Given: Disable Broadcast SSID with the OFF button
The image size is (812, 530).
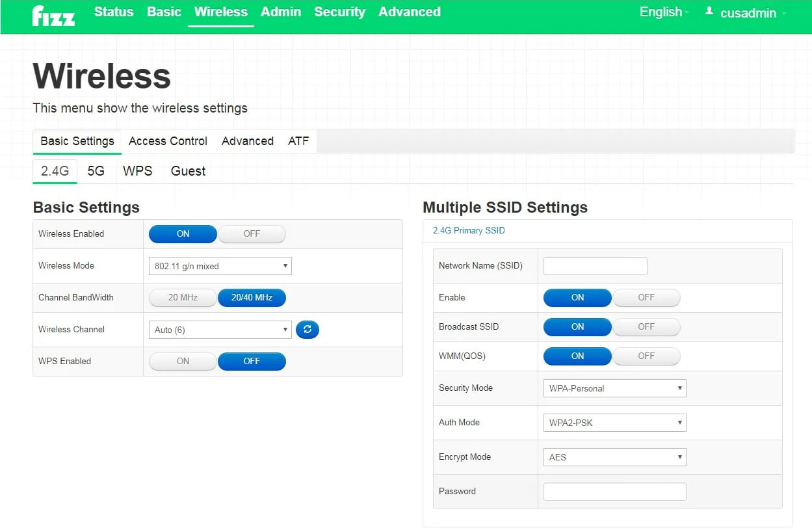Looking at the screenshot, I should coord(646,327).
